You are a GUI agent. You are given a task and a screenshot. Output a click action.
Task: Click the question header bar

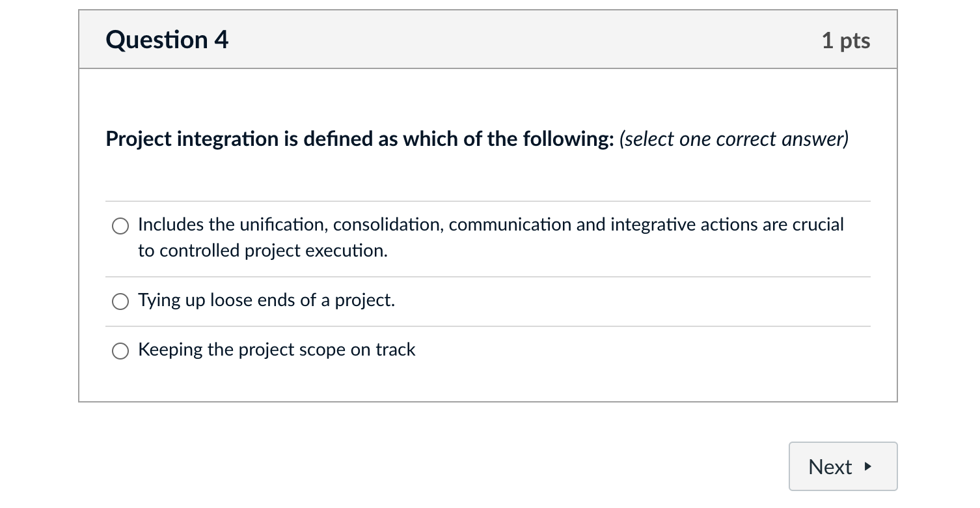(x=487, y=40)
